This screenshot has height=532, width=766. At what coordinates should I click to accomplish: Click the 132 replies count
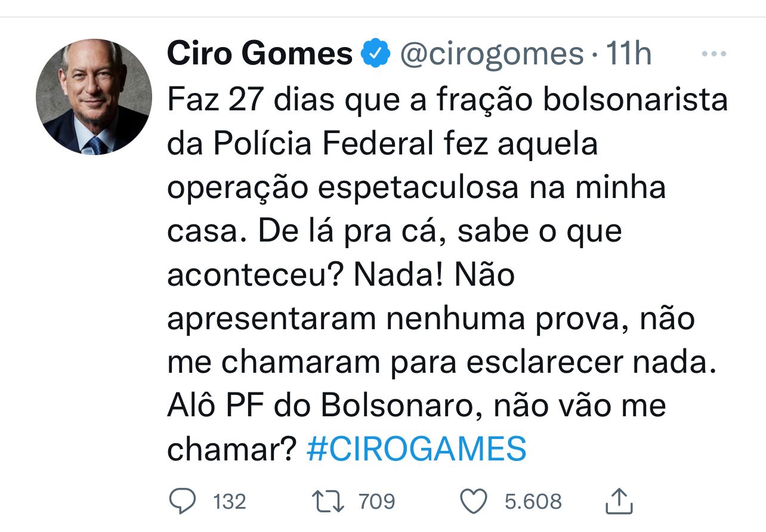230,502
